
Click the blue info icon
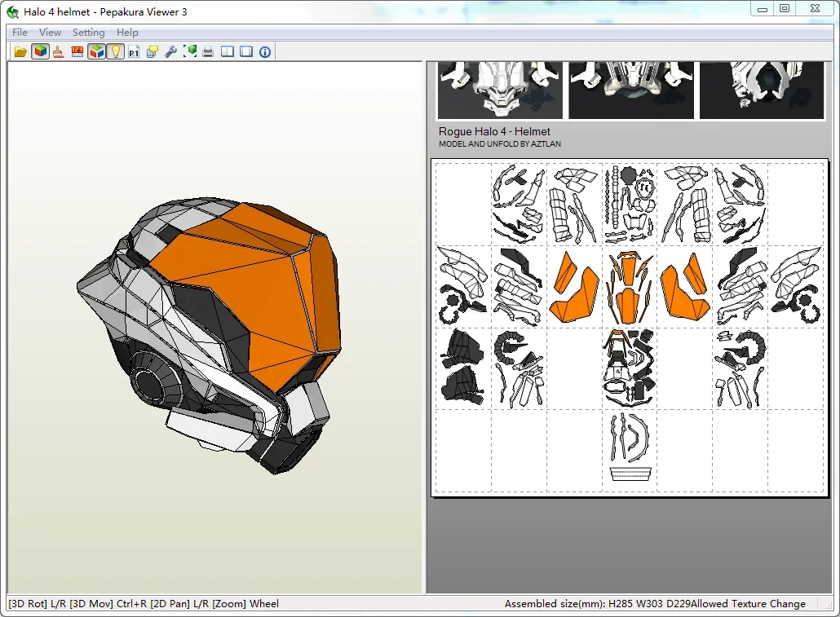click(265, 52)
